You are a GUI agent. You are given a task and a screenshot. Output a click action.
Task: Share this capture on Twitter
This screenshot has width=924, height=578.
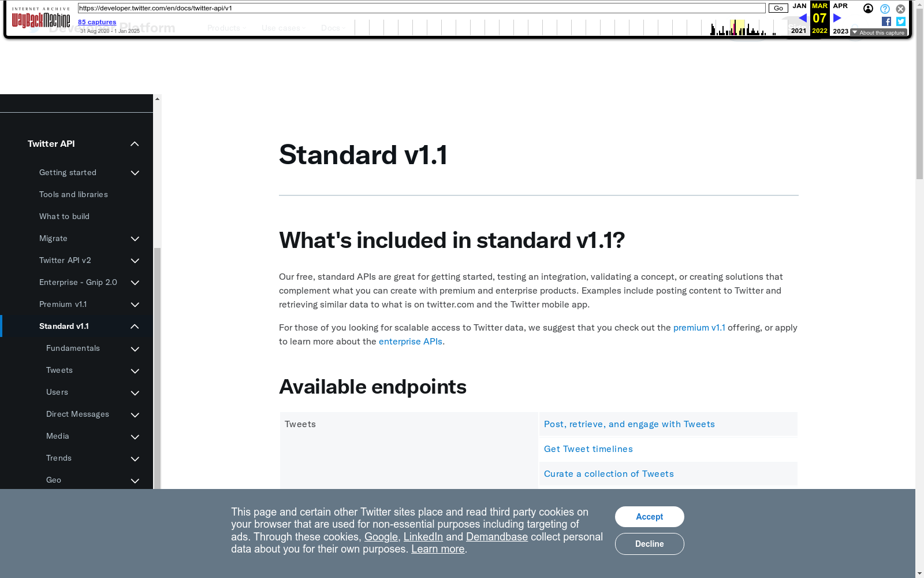pos(901,21)
